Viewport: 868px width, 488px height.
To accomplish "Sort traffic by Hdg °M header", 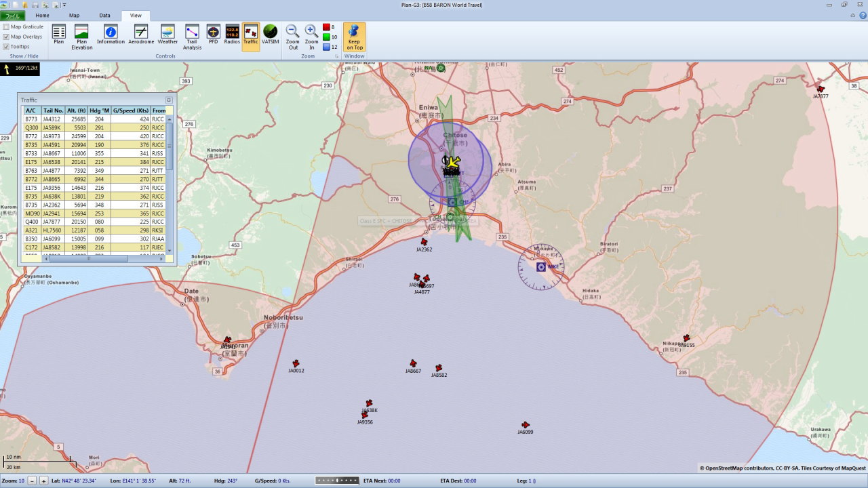I will pyautogui.click(x=99, y=110).
